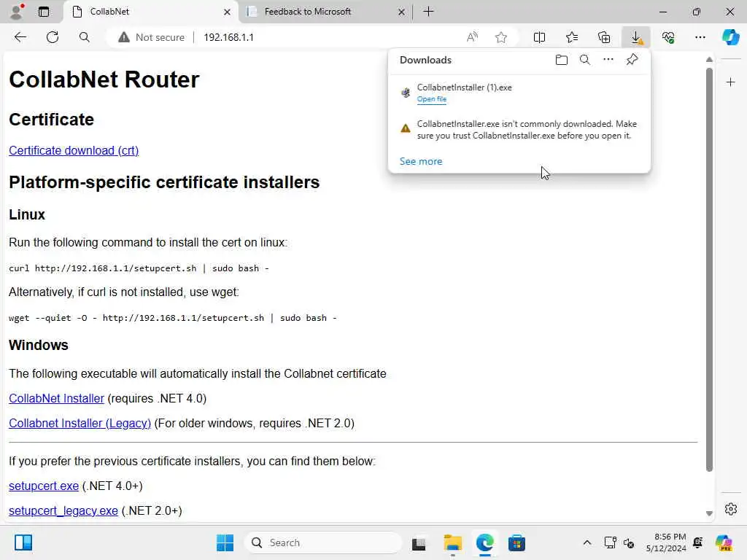Screen dimensions: 747x560
Task: Click the address bar search icon
Action: tap(85, 37)
